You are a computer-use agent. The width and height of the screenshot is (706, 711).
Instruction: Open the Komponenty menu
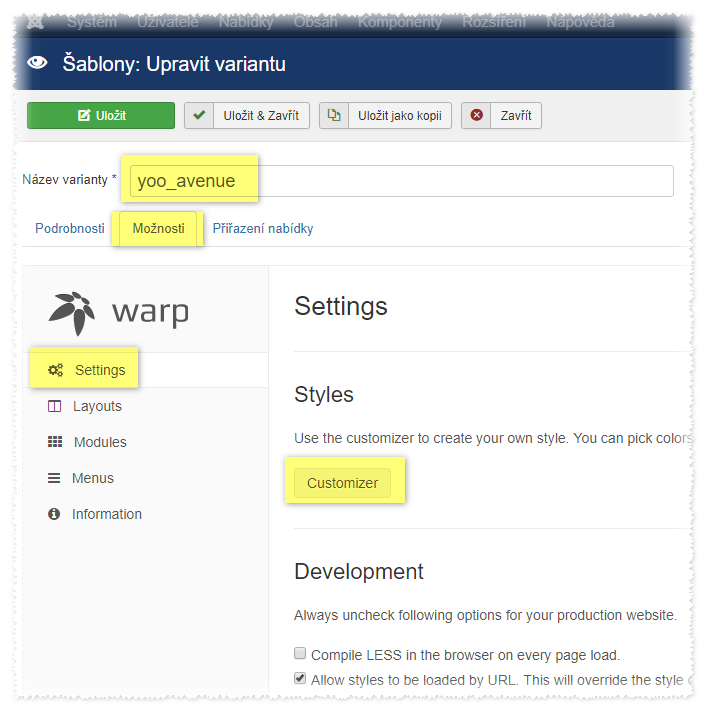tap(400, 22)
